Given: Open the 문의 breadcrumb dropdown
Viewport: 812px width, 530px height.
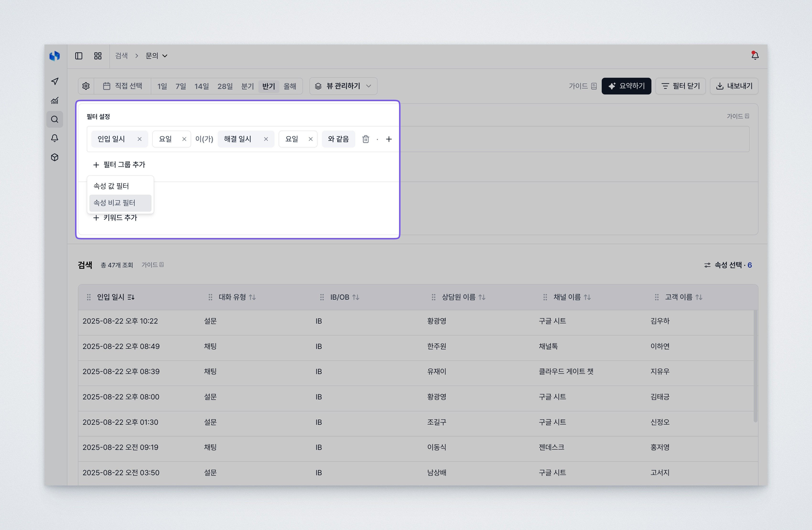Looking at the screenshot, I should (x=156, y=56).
